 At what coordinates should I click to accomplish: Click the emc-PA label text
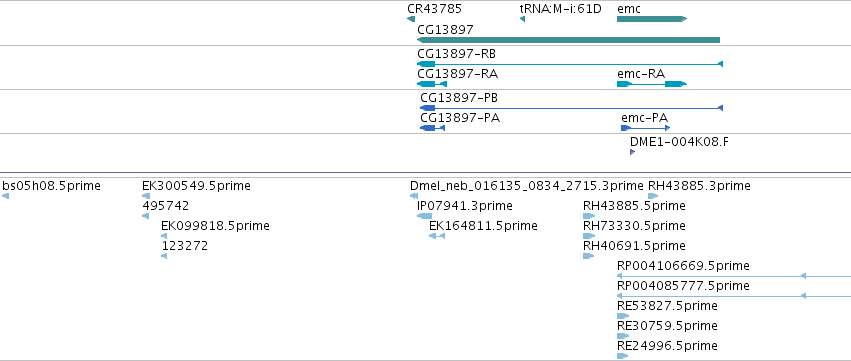point(644,118)
